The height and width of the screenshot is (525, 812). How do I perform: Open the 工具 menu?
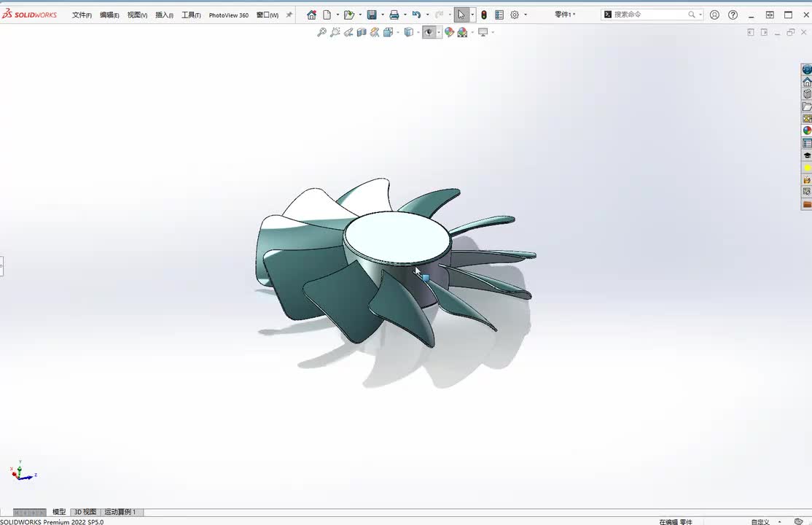(x=191, y=15)
